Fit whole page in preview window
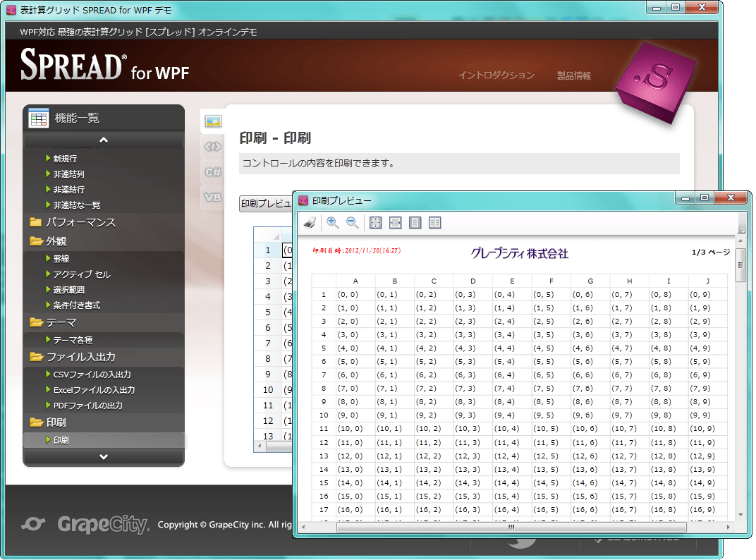Viewport: 756px width, 560px height. 375,223
